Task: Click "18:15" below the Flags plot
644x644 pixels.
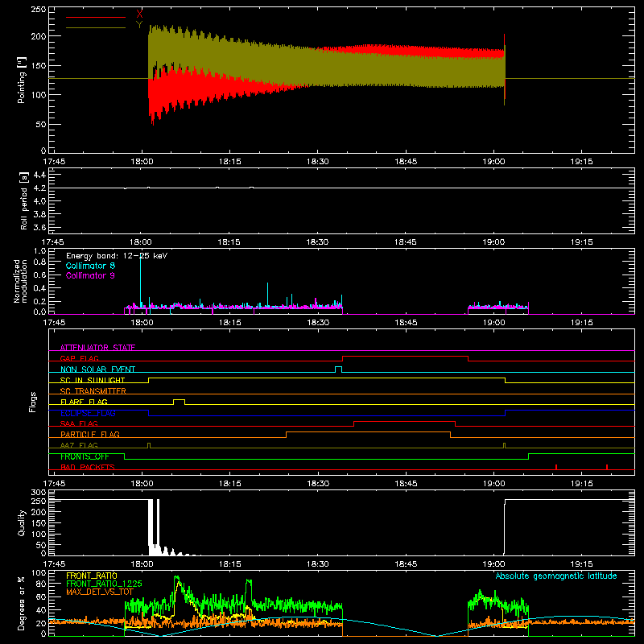Action: point(229,484)
